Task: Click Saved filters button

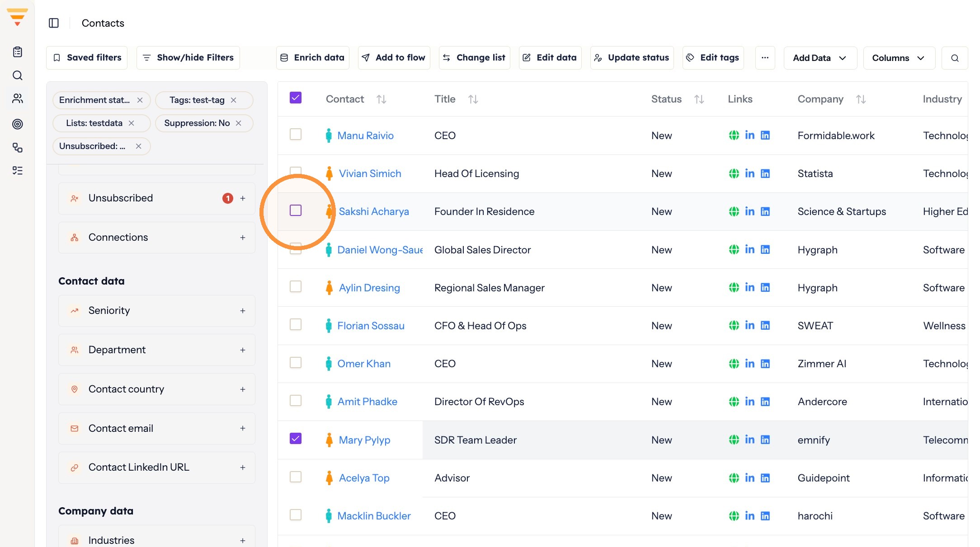Action: point(87,58)
